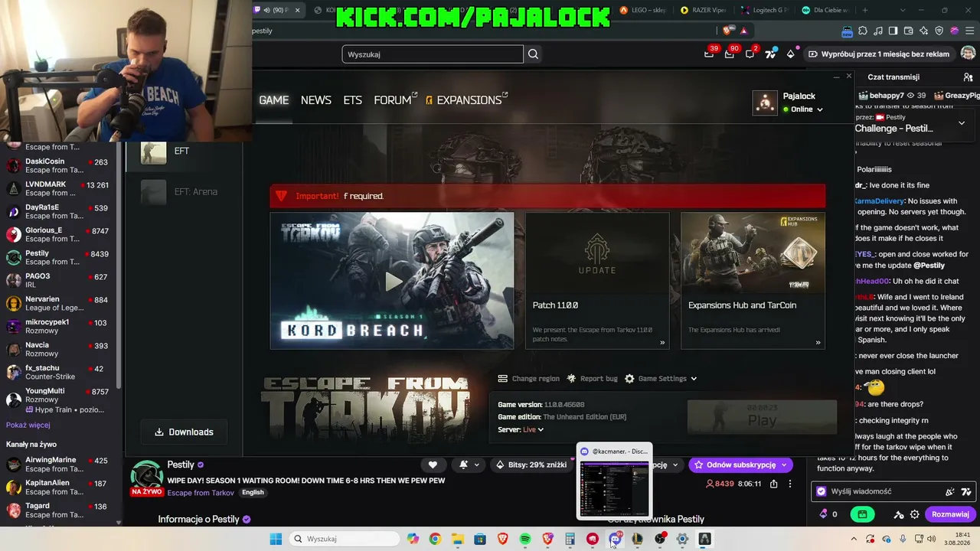Open the channel points green chest button
The image size is (980, 551).
point(862,514)
